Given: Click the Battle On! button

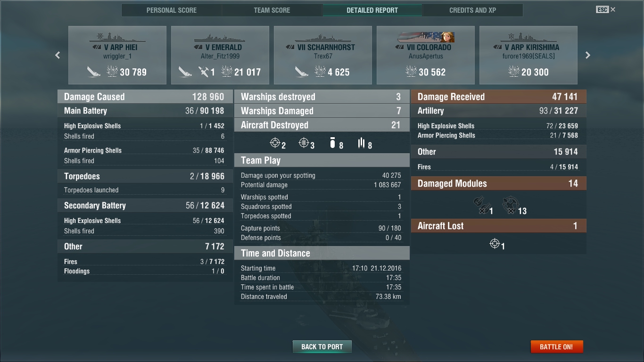Looking at the screenshot, I should 556,346.
